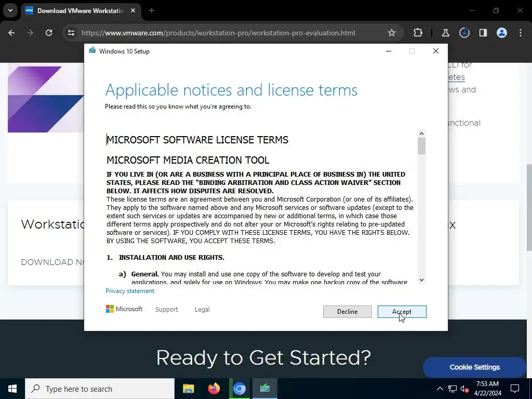Viewport: 532px width, 399px height.
Task: Click the license text scroll down arrow
Action: click(421, 280)
